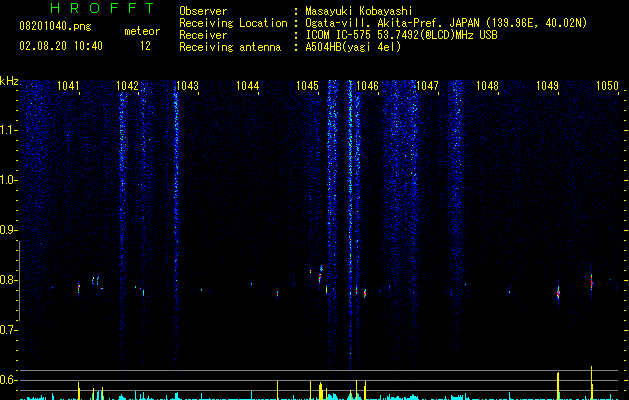629x400 pixels.
Task: Click the 1046 time axis marker
Action: (367, 86)
